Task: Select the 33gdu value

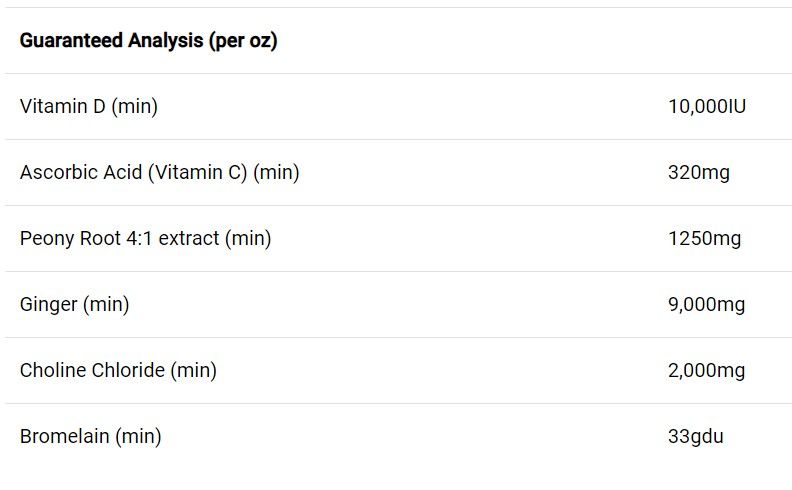Action: pos(695,436)
